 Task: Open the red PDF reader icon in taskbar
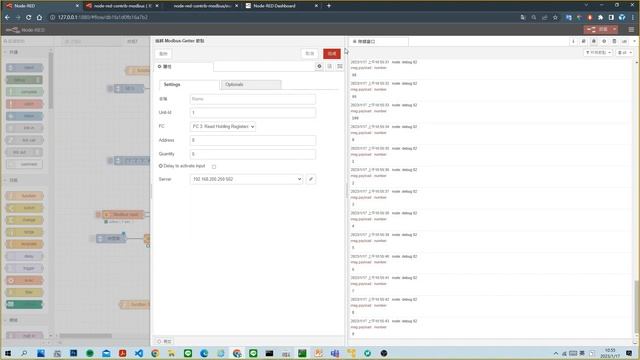[122, 353]
